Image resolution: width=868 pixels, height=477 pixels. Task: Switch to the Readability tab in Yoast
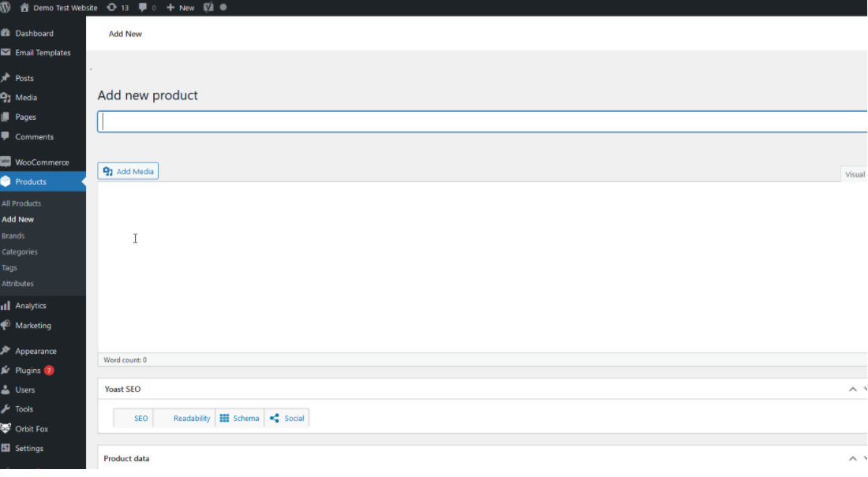(x=192, y=419)
